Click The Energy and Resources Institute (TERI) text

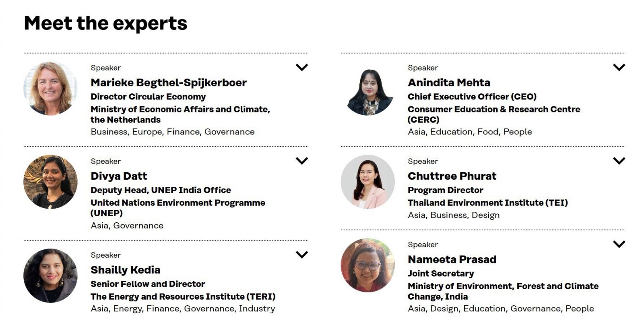[183, 296]
